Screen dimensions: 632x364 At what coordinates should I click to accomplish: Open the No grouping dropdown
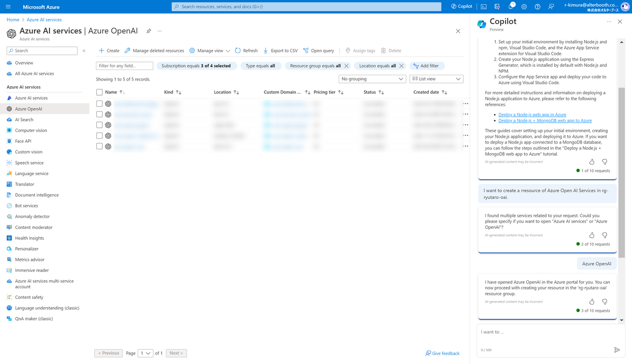point(372,79)
